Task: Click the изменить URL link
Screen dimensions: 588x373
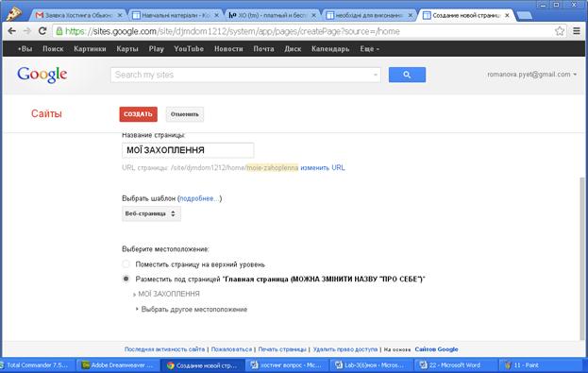Action: pyautogui.click(x=323, y=167)
